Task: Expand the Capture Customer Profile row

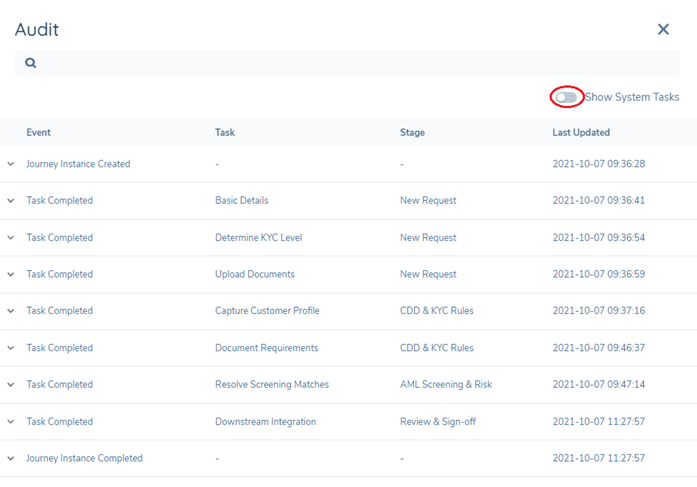Action: 11,311
